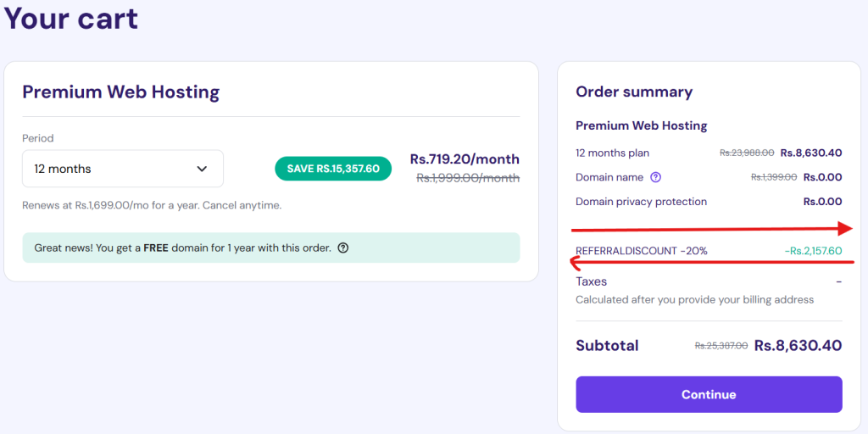Image resolution: width=868 pixels, height=434 pixels.
Task: Click the help icon after the FREE domain notice
Action: click(343, 248)
